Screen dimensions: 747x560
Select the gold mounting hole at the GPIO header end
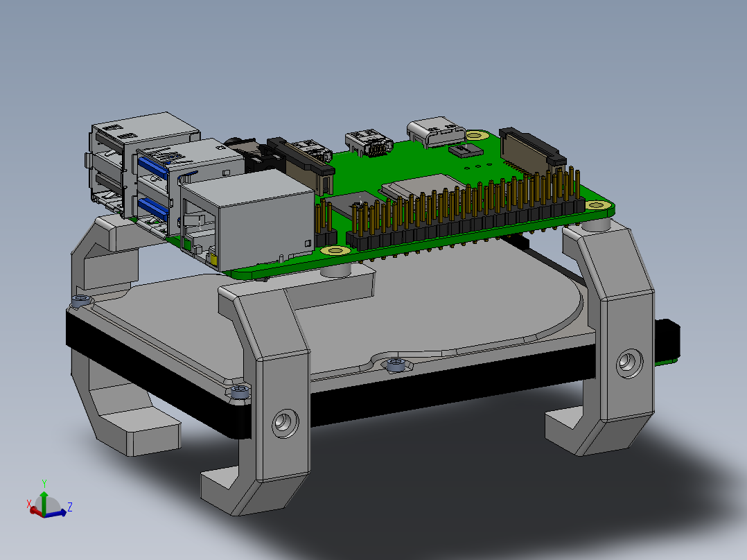click(595, 205)
